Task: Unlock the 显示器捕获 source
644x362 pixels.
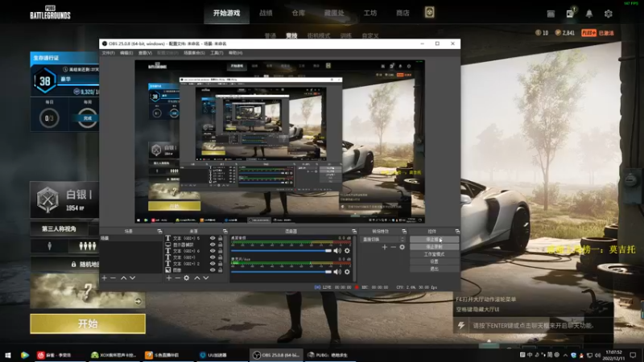Action: [220, 245]
